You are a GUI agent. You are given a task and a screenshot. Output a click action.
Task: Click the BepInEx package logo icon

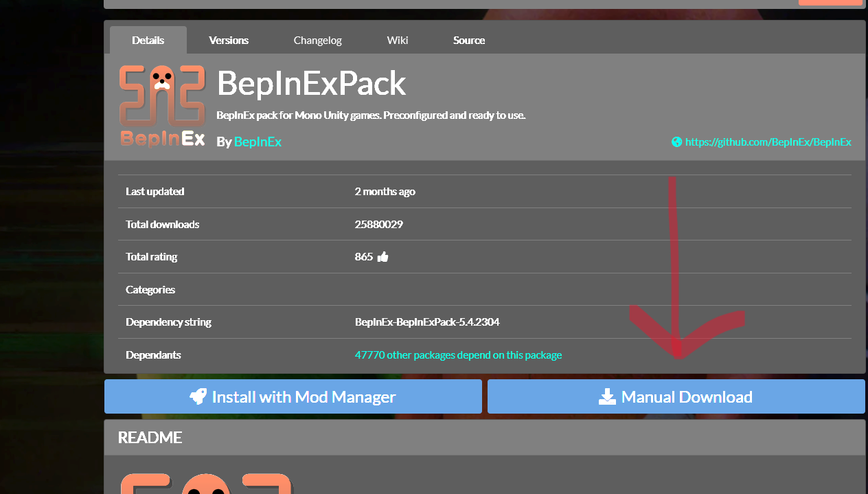click(162, 105)
